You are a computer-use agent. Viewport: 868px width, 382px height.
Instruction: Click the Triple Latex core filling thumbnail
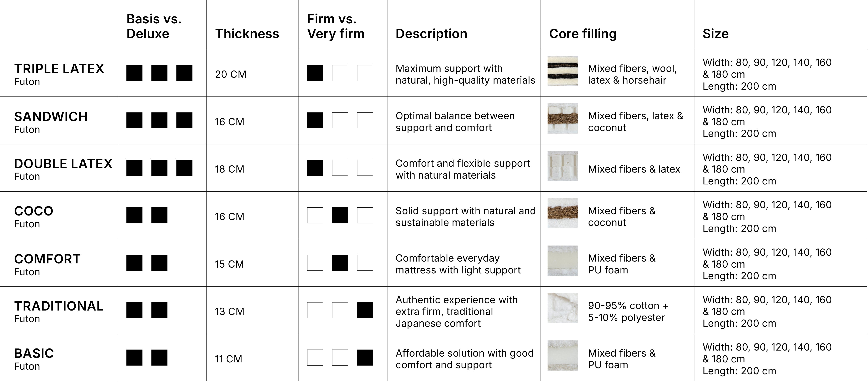click(x=562, y=71)
